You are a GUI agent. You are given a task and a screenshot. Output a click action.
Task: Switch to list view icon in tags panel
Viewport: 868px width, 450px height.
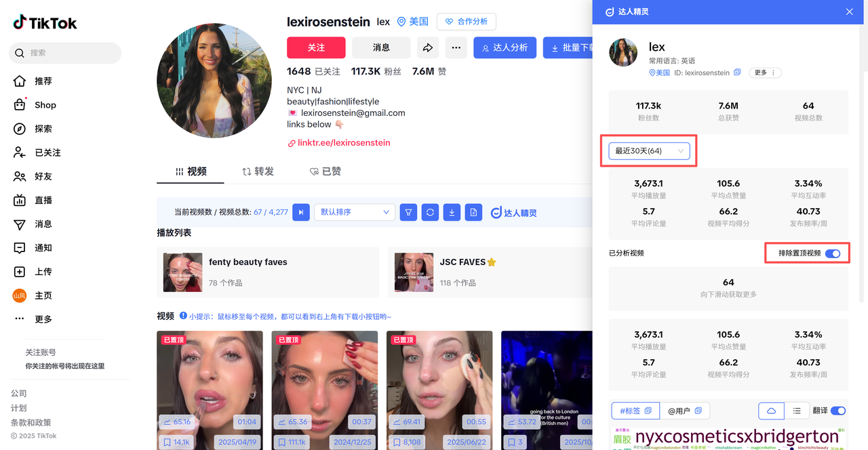point(797,411)
